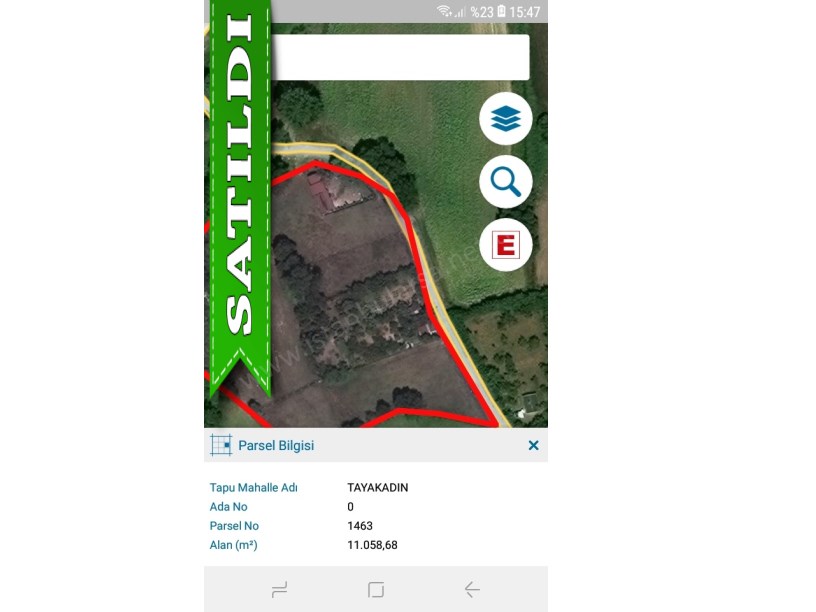Tap the Android back arrow
The width and height of the screenshot is (816, 612).
(472, 590)
